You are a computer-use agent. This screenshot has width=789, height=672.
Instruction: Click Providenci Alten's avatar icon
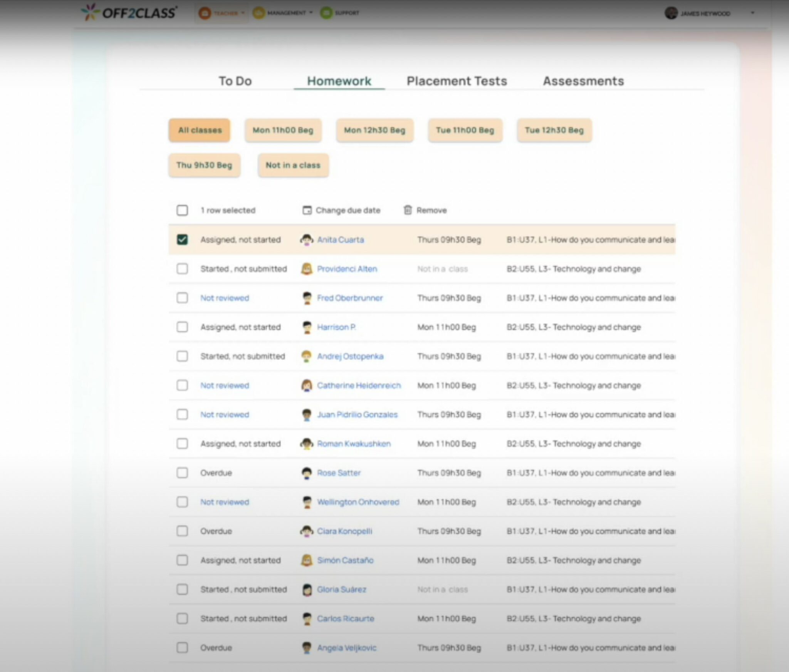click(x=307, y=269)
